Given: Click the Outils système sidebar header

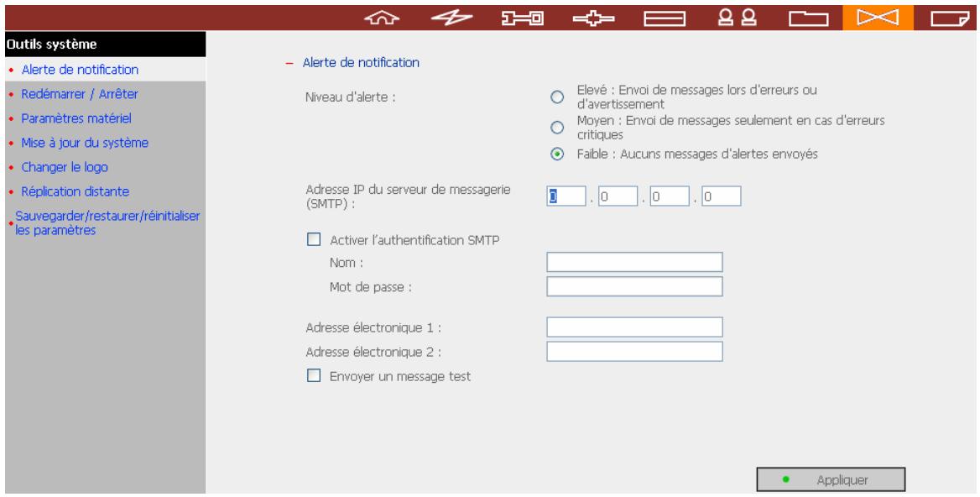Looking at the screenshot, I should (105, 44).
